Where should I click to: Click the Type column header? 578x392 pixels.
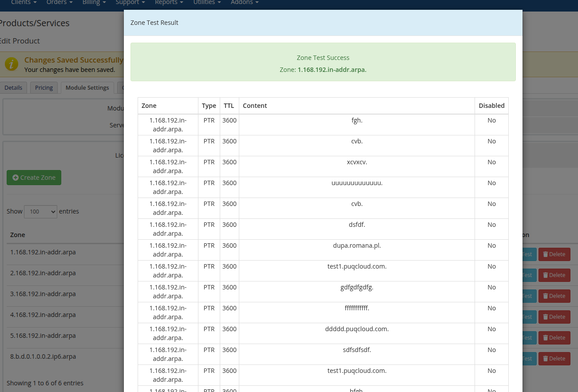(x=209, y=106)
